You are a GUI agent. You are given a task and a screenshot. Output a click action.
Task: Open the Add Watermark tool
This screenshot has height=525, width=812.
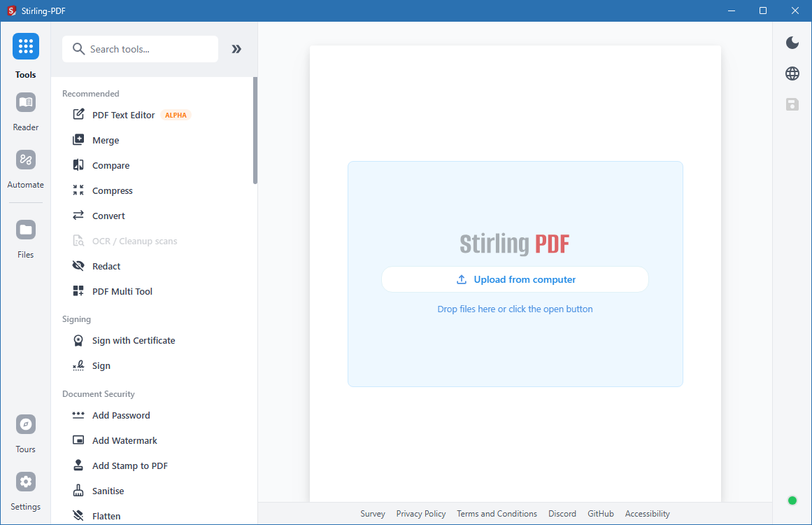click(123, 440)
